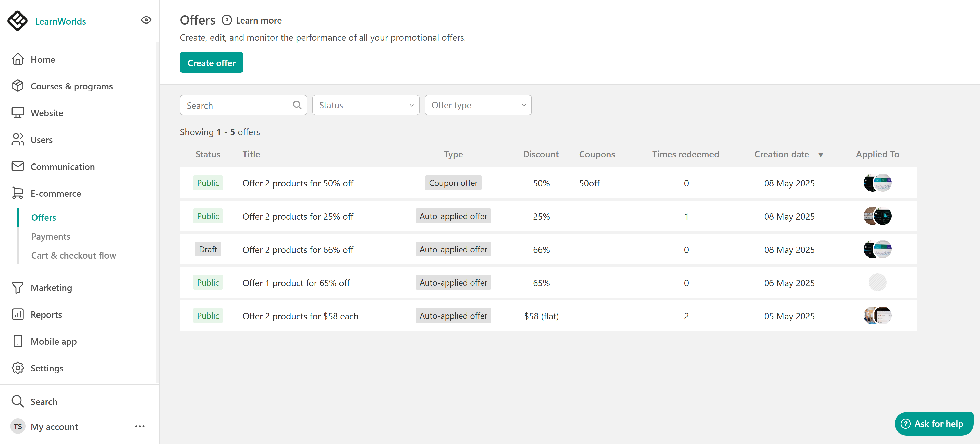980x444 pixels.
Task: Toggle Creation date sort arrow
Action: tap(820, 155)
